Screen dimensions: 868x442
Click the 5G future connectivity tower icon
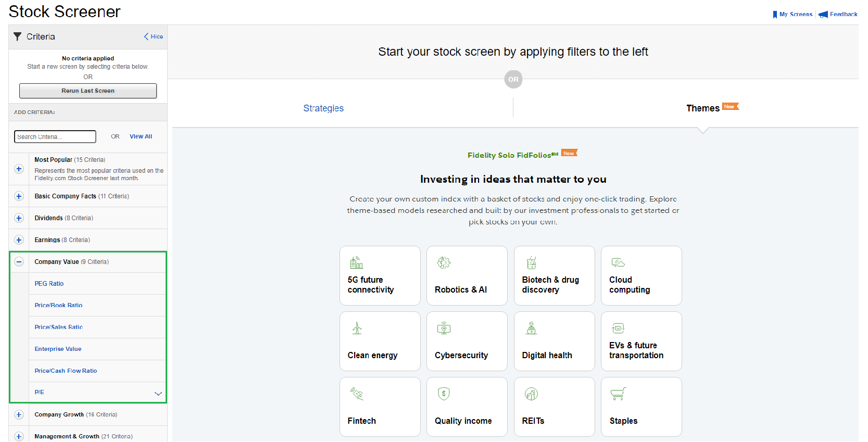pyautogui.click(x=357, y=262)
